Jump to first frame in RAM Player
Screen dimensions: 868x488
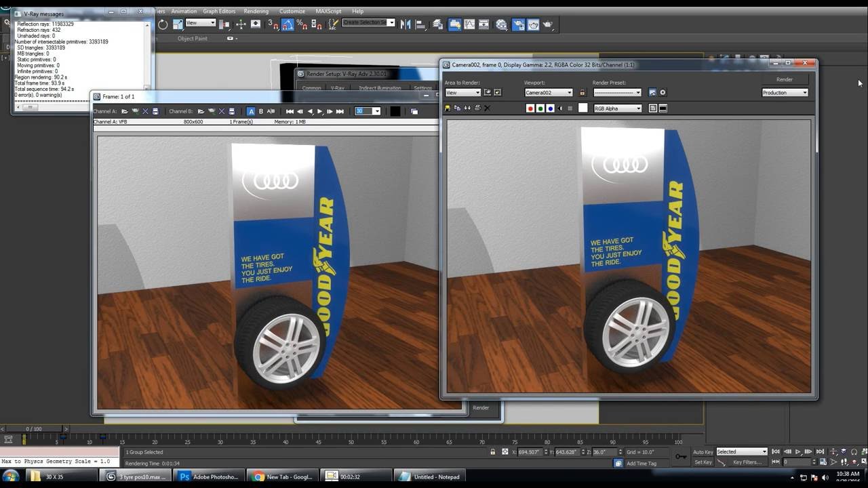click(290, 111)
